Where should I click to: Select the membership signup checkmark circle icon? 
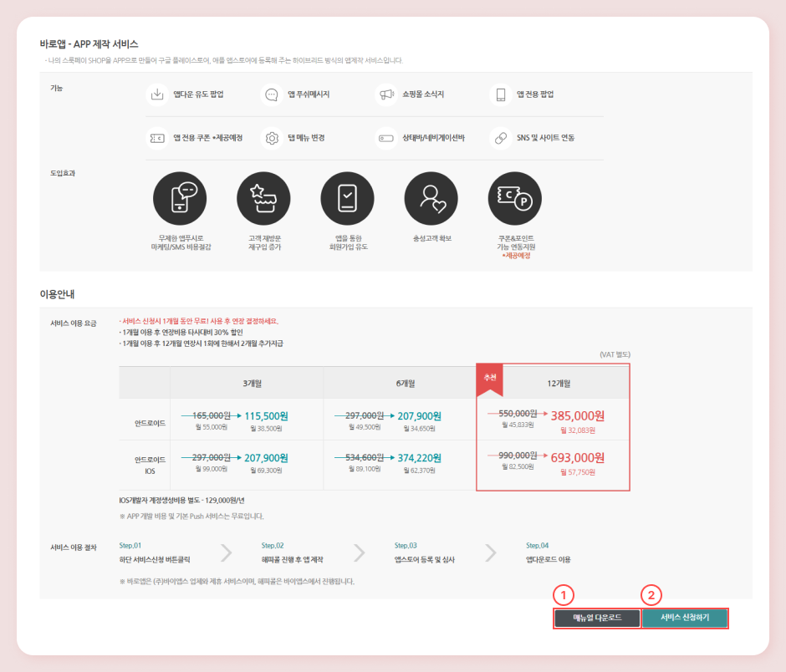347,199
